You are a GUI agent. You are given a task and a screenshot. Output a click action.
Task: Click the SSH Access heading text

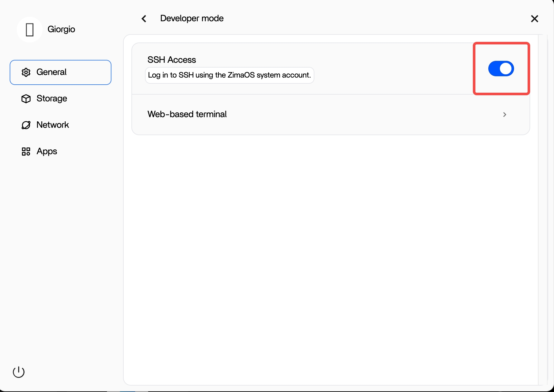pos(172,60)
